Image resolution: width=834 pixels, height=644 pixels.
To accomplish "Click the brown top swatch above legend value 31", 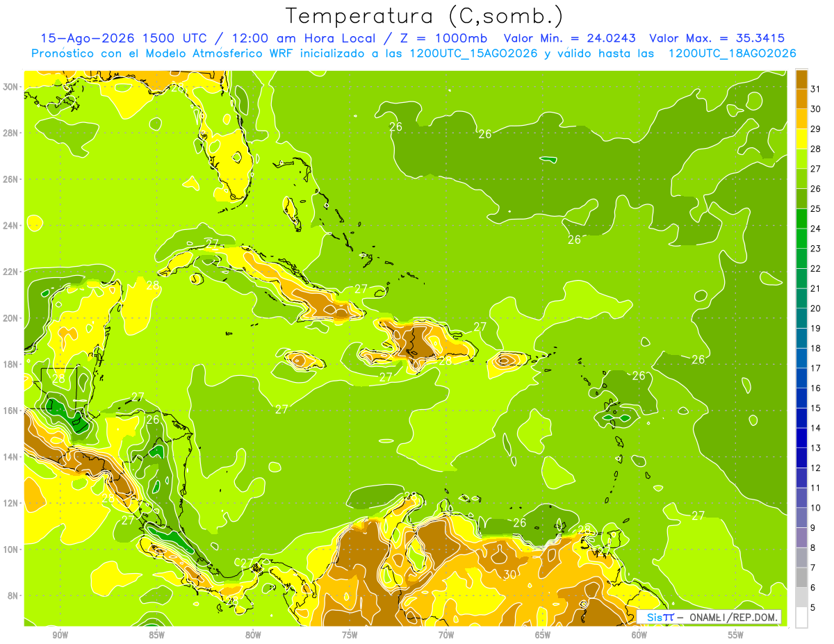I will tap(801, 79).
